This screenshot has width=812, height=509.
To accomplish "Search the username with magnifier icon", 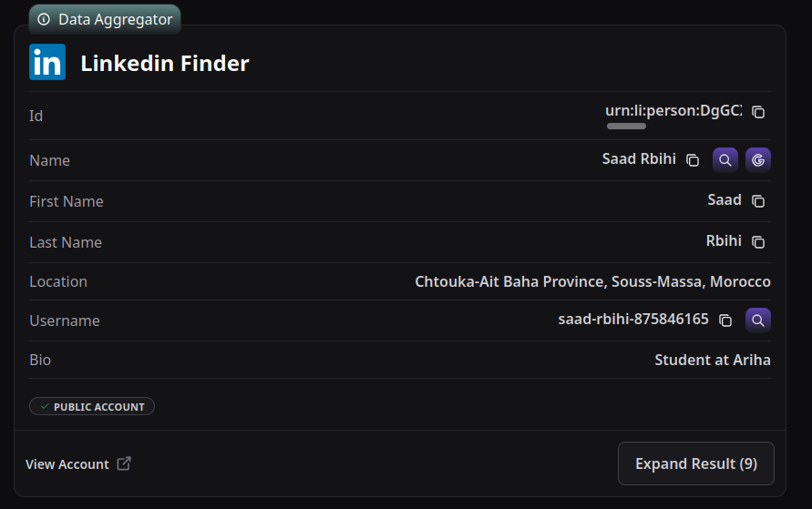I will tap(758, 321).
